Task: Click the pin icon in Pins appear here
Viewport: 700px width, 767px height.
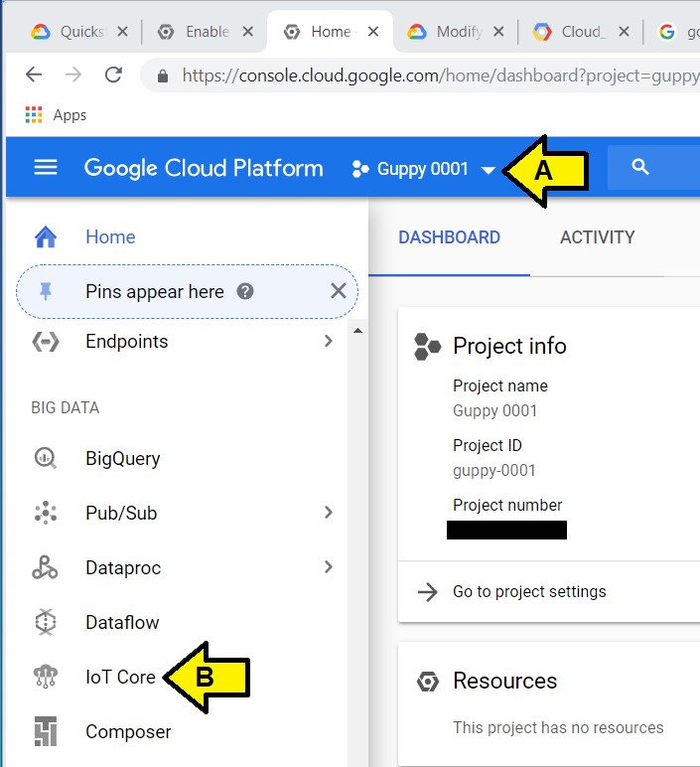Action: pos(46,291)
